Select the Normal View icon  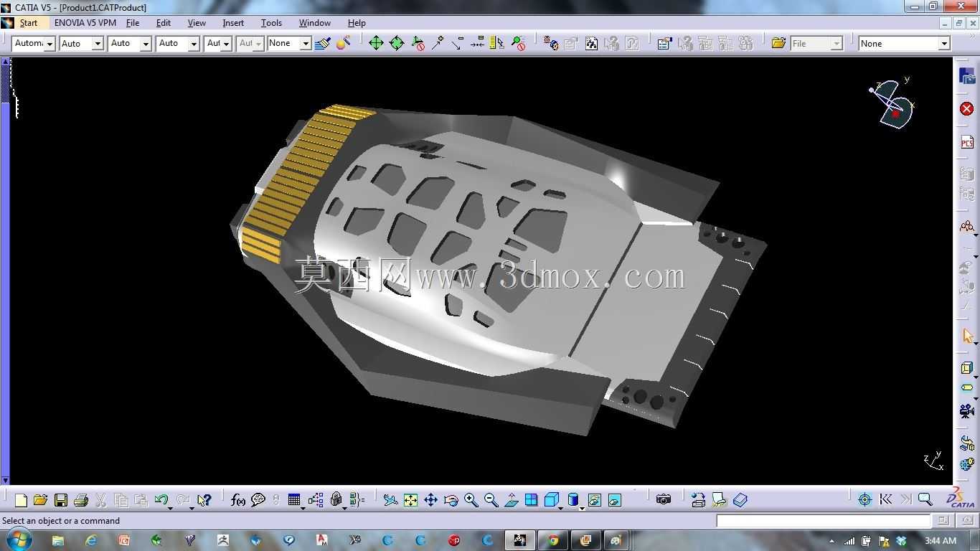click(x=511, y=500)
